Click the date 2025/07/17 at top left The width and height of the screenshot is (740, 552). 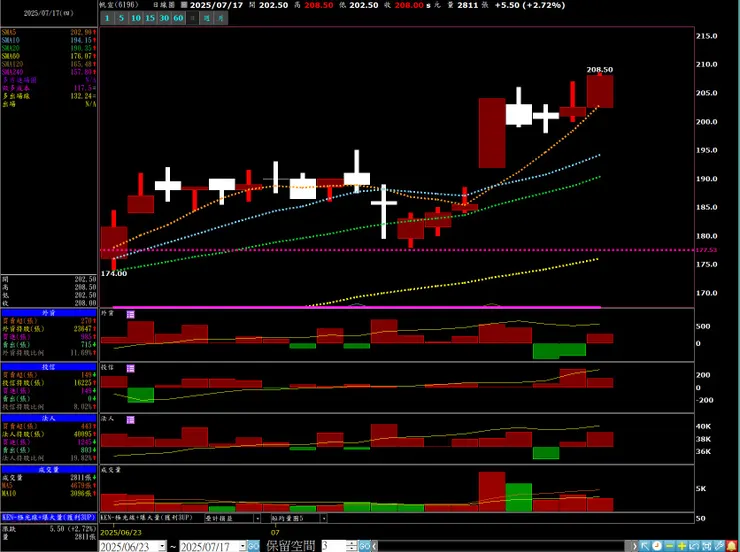[x=49, y=13]
